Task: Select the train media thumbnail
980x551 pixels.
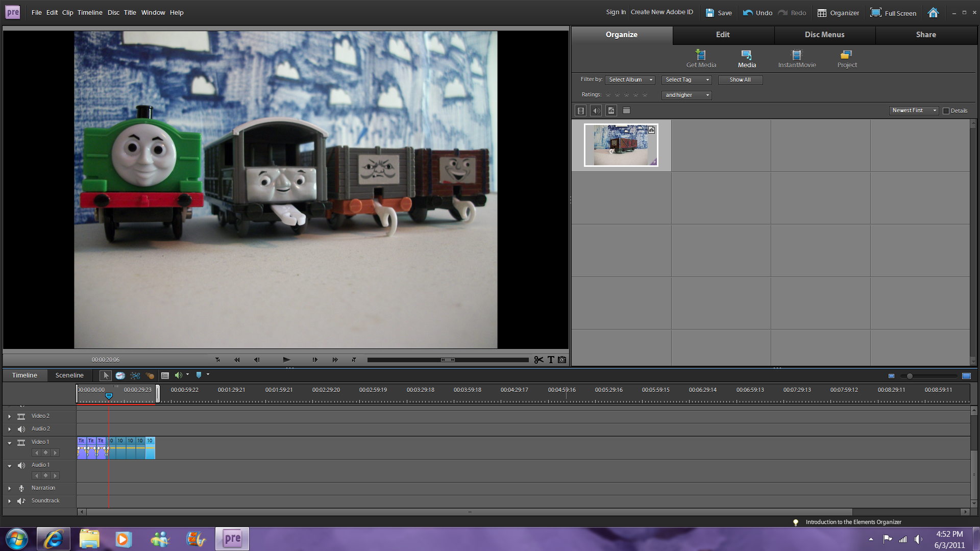Action: [621, 145]
